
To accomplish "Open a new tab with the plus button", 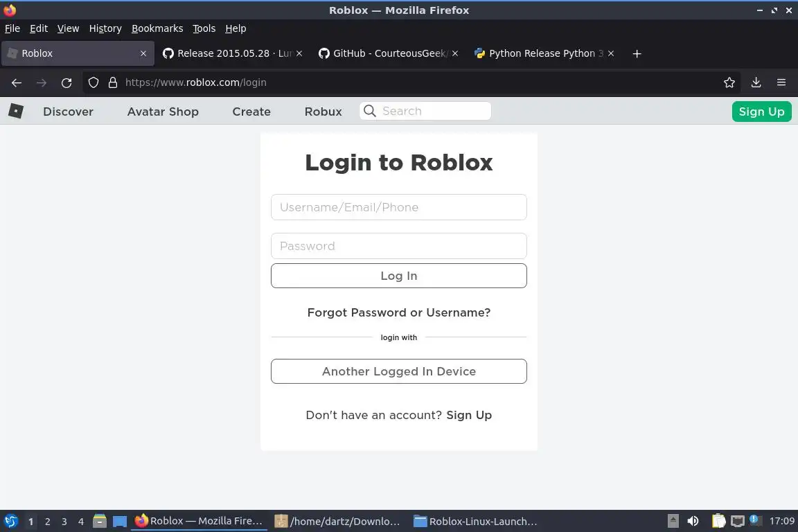I will pyautogui.click(x=637, y=53).
